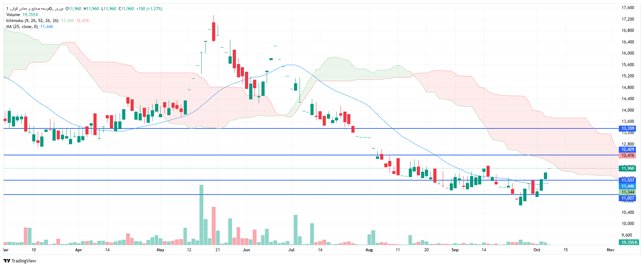Select the Volume indicator legend label
Viewport: 644px width, 267px height.
coord(13,15)
